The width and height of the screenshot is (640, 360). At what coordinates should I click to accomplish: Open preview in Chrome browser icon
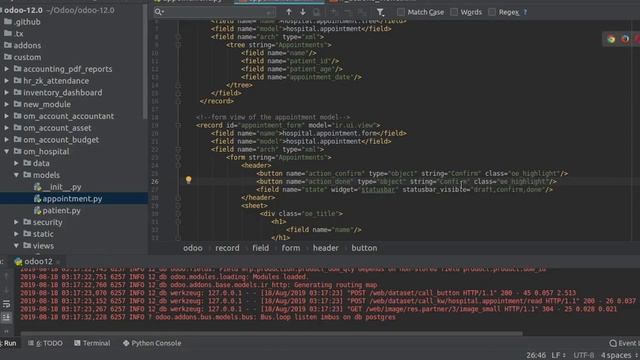click(x=611, y=39)
